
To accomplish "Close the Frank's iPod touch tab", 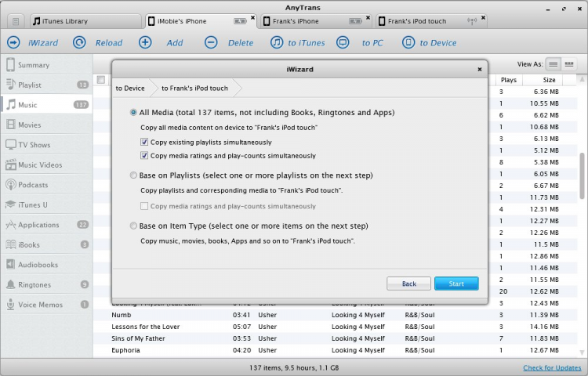I will tap(484, 17).
